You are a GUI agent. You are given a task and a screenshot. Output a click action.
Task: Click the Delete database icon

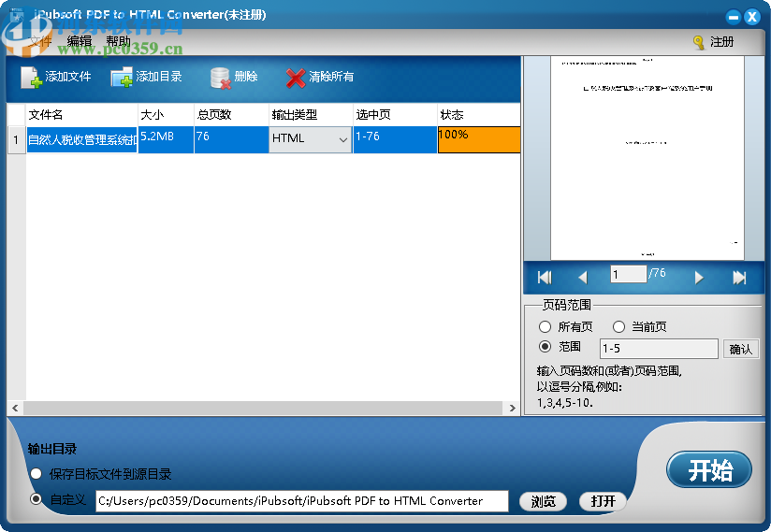220,78
